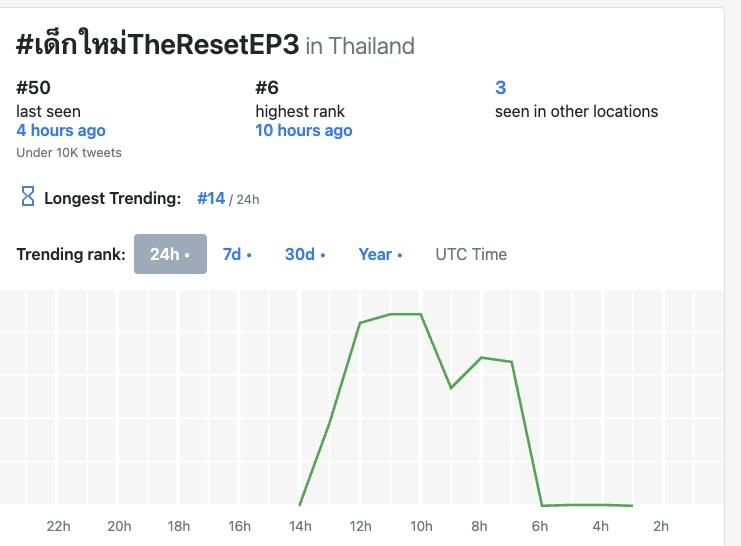Click the 22h label on chart axis
Image resolution: width=741 pixels, height=546 pixels.
click(59, 526)
